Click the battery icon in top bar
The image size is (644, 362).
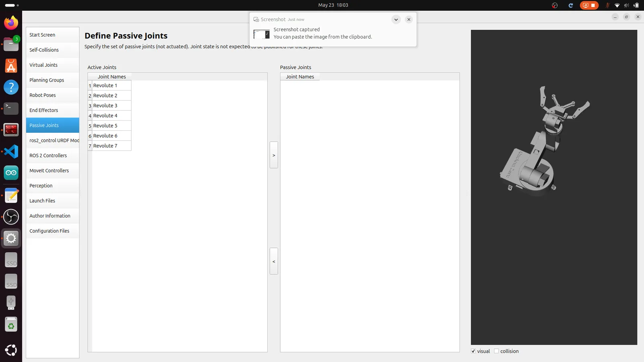(636, 5)
